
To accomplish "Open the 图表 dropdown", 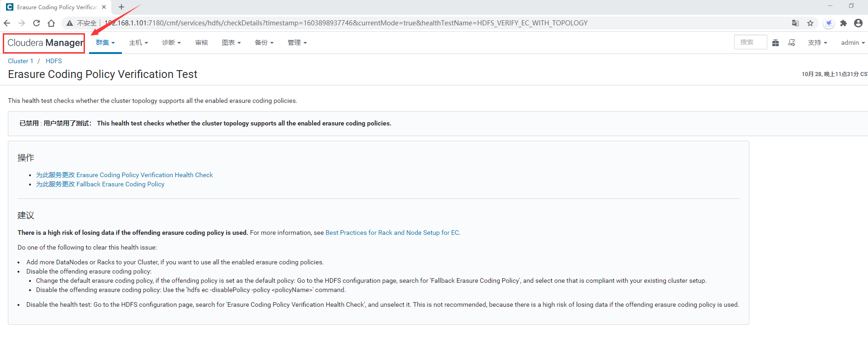I will click(231, 42).
